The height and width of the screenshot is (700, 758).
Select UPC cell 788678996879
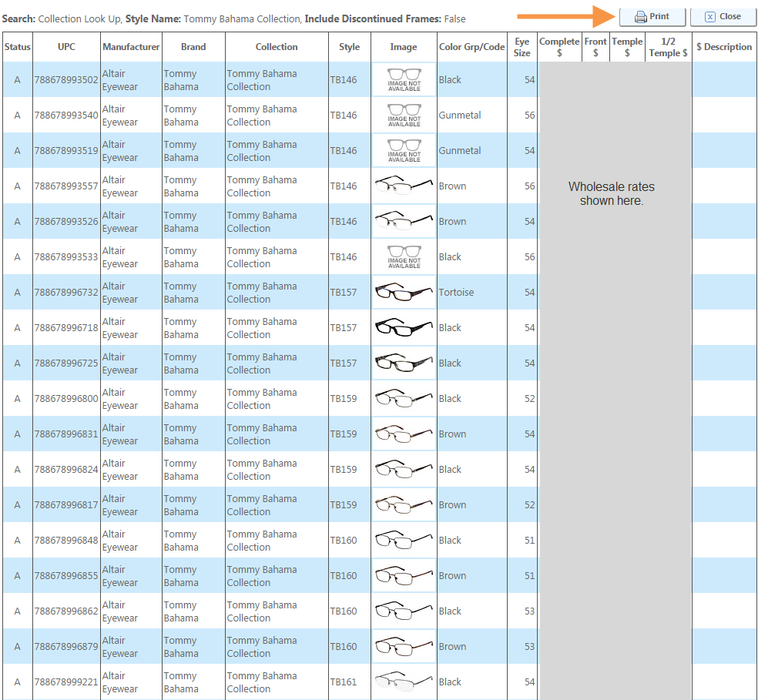click(x=66, y=646)
